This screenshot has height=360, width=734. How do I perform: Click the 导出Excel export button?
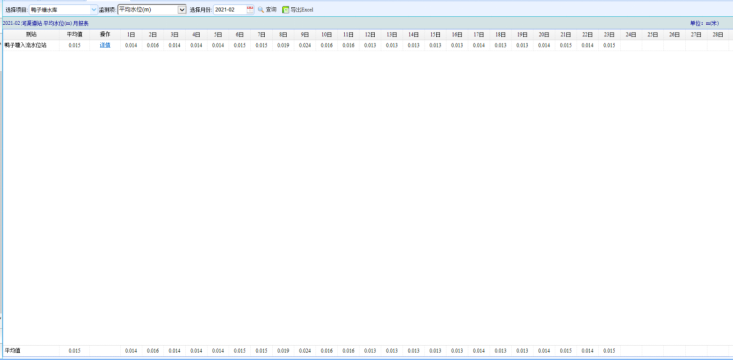pyautogui.click(x=298, y=9)
